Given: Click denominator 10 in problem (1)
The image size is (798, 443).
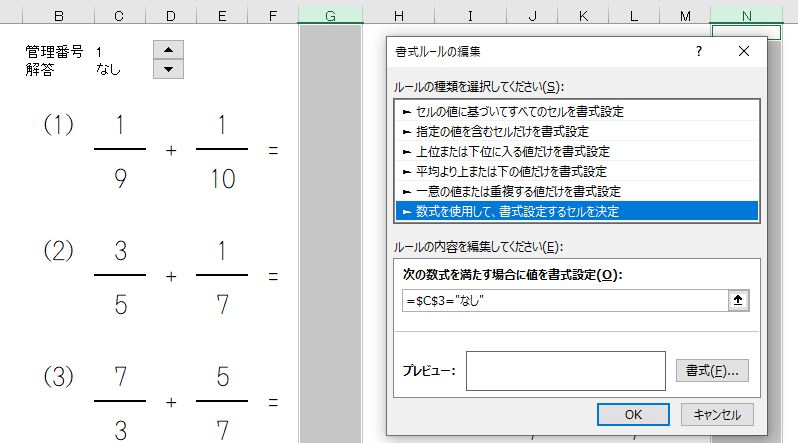Looking at the screenshot, I should pos(222,179).
